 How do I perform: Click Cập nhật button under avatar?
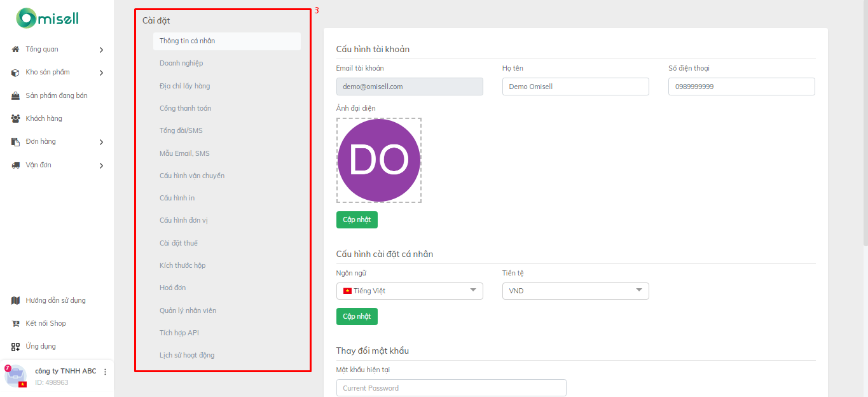tap(357, 219)
